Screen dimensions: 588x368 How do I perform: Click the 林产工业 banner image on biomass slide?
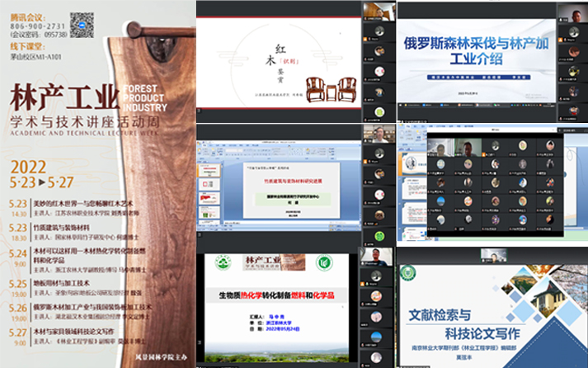point(273,263)
